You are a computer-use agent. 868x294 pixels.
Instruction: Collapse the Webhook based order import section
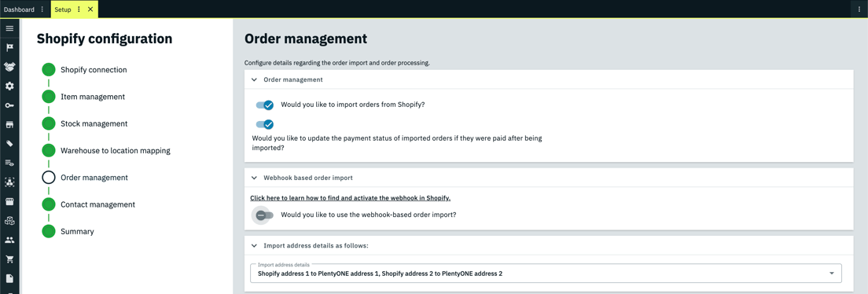[x=254, y=178]
